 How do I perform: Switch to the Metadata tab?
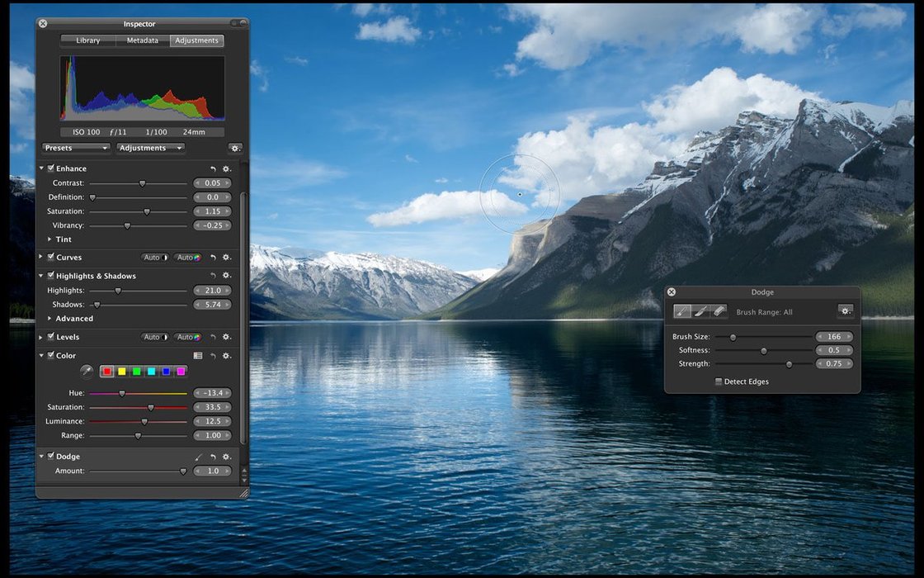tap(142, 40)
